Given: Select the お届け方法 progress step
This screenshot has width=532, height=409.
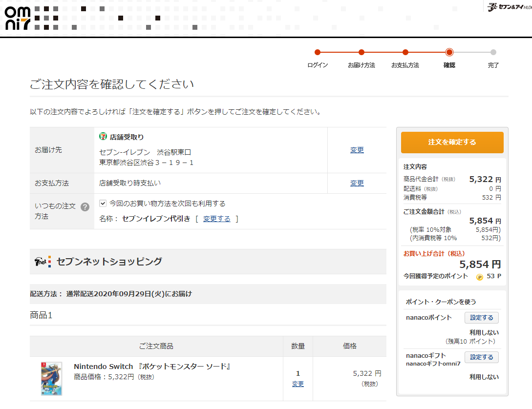Looking at the screenshot, I should point(362,52).
